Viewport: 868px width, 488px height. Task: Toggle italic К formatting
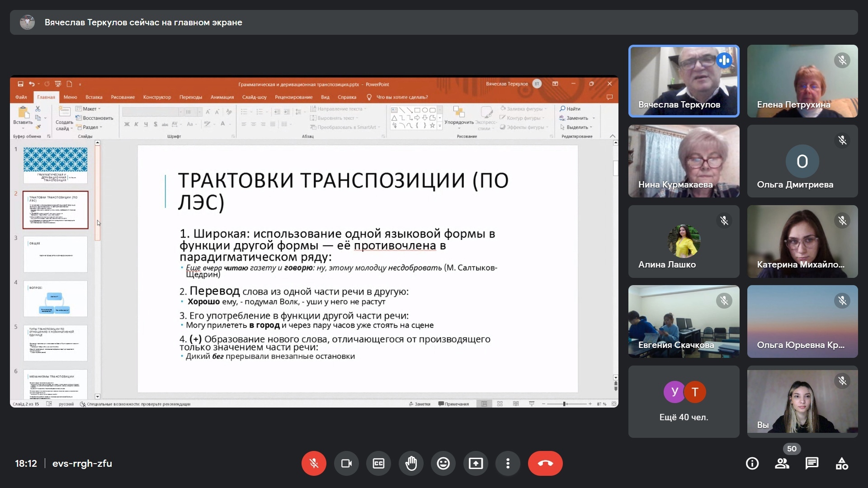coord(136,124)
